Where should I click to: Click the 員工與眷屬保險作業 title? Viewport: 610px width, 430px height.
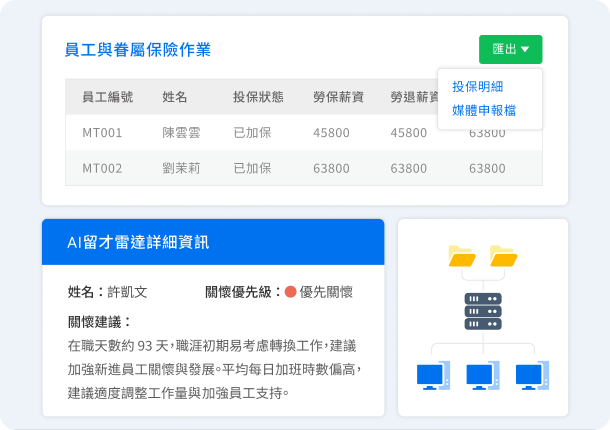coord(137,50)
